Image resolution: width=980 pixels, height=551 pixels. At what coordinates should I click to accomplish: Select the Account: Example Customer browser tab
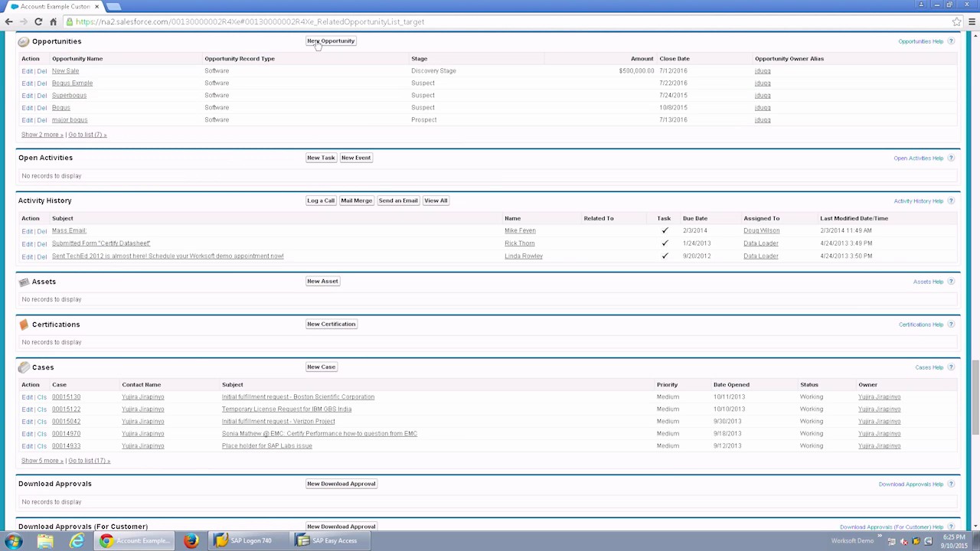point(52,6)
